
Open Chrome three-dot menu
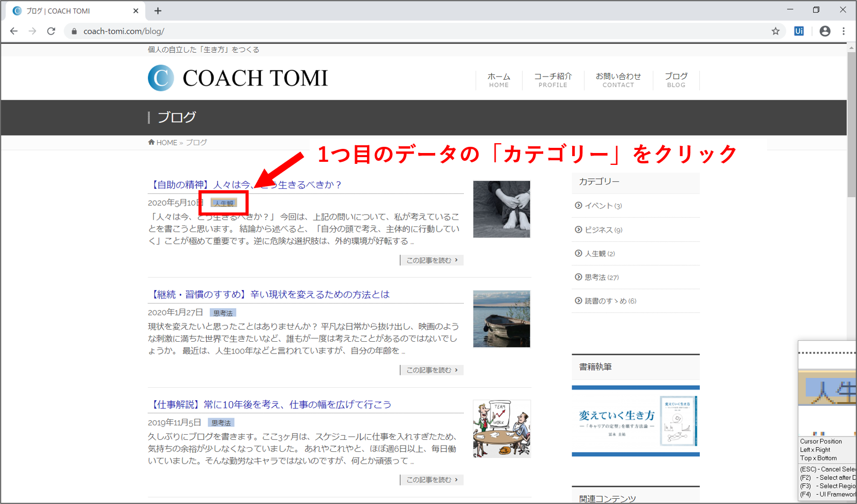coord(844,31)
